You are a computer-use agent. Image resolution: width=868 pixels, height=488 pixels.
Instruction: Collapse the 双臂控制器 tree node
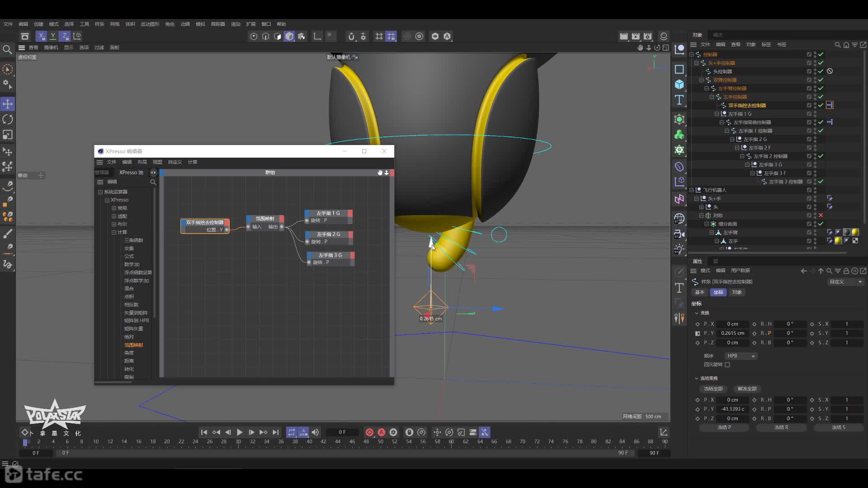tap(702, 80)
